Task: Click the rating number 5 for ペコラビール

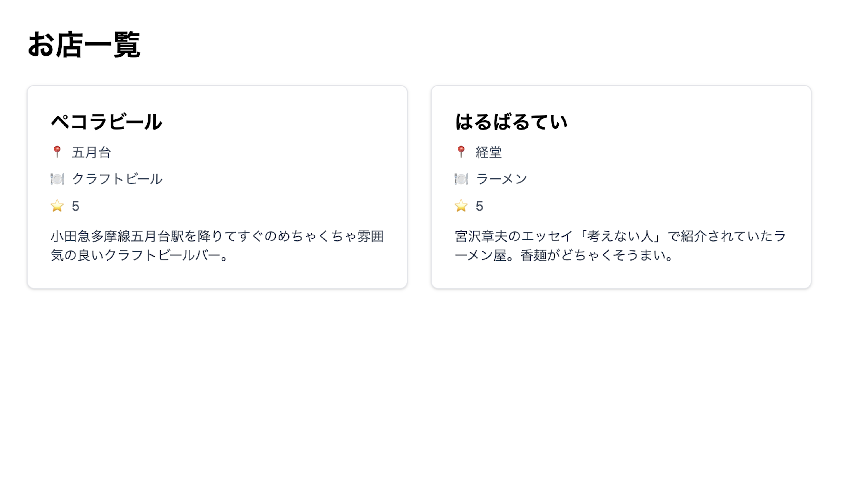Action: 76,206
